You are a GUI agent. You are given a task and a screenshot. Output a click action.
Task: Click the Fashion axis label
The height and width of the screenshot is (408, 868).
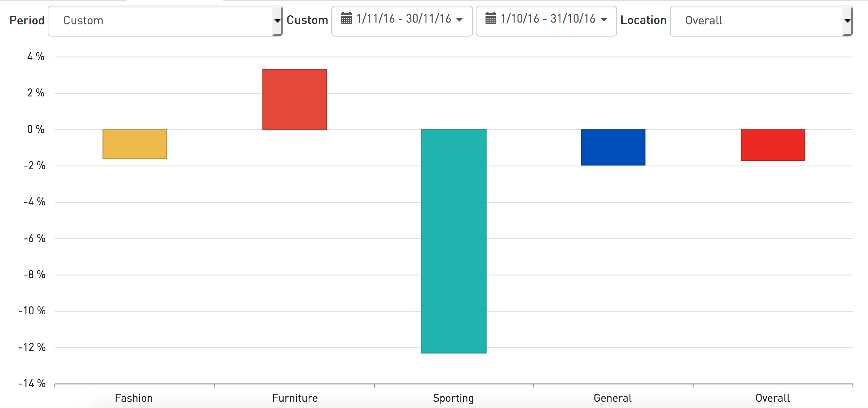134,398
